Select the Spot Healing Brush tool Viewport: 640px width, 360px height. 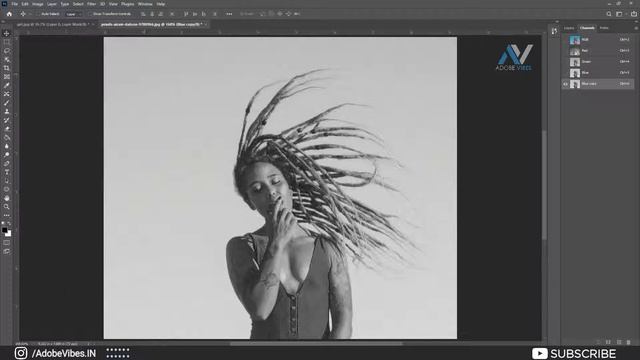[x=7, y=94]
